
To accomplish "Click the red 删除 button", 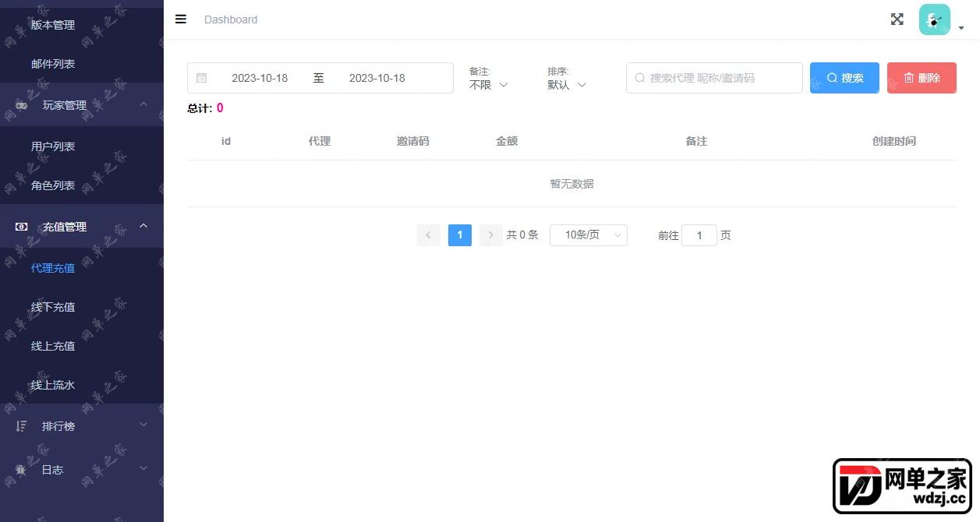I will 922,78.
